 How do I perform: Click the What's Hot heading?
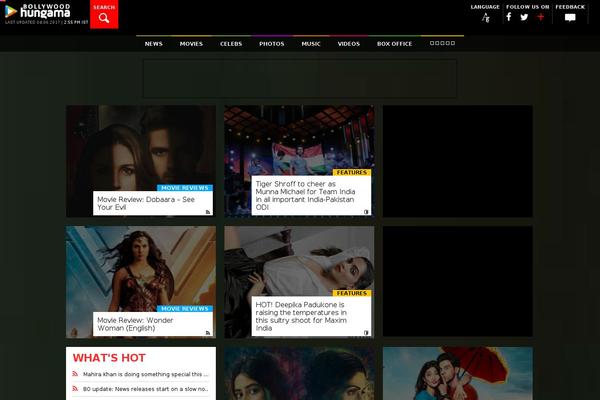pos(109,358)
